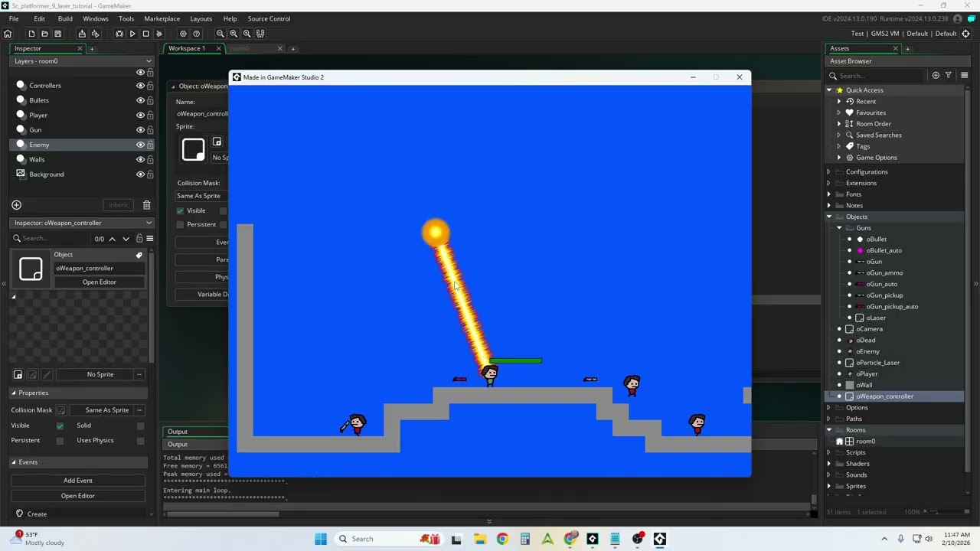The image size is (980, 551).
Task: Uncheck the Visible checkbox in Inspector Properties
Action: [60, 425]
